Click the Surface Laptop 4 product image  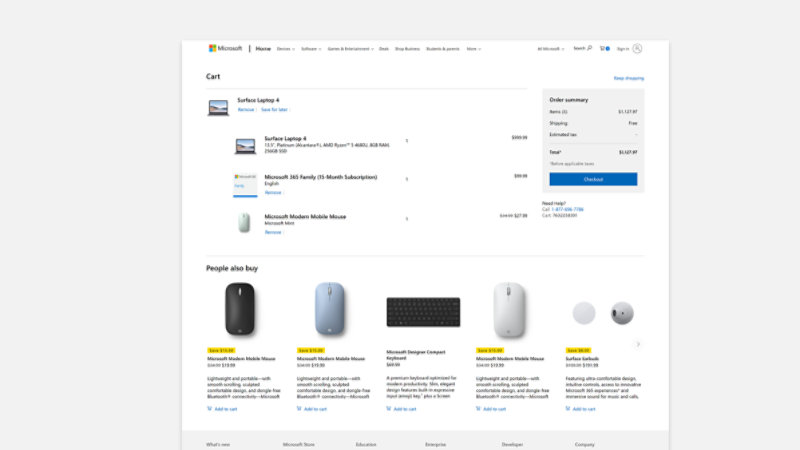pyautogui.click(x=218, y=107)
